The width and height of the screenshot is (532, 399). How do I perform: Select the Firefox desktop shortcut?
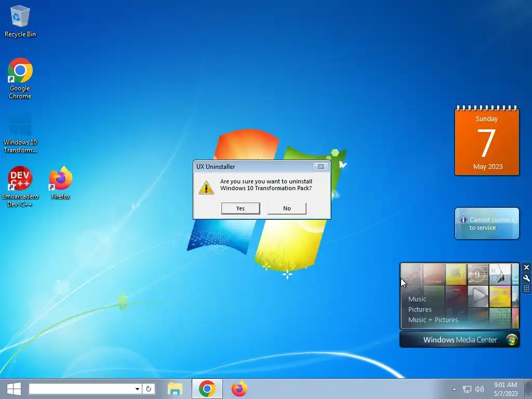61,182
